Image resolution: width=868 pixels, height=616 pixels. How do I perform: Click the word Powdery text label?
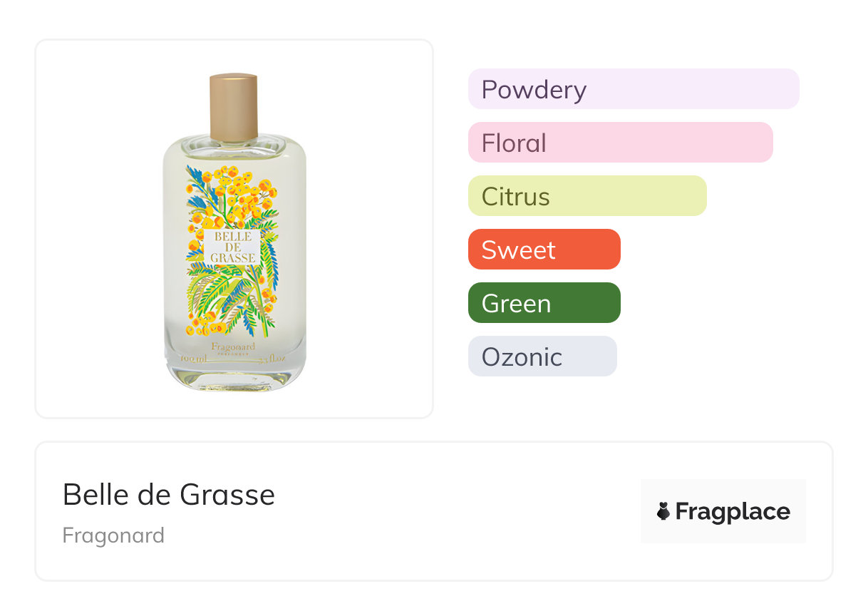[x=534, y=90]
